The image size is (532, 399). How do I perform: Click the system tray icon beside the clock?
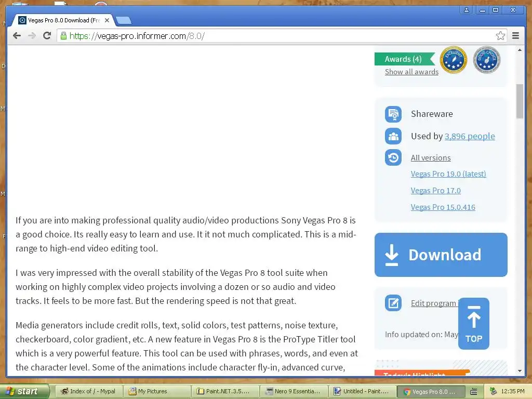[494, 391]
